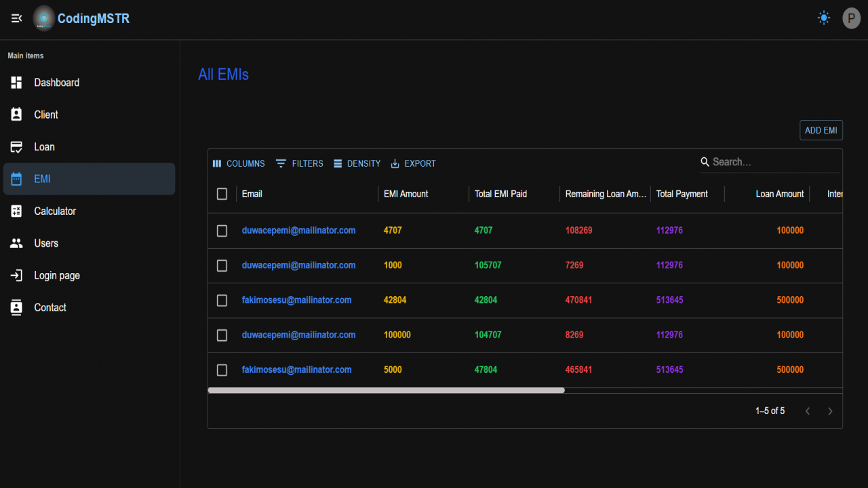
Task: Go to the Loan page
Action: click(90, 147)
